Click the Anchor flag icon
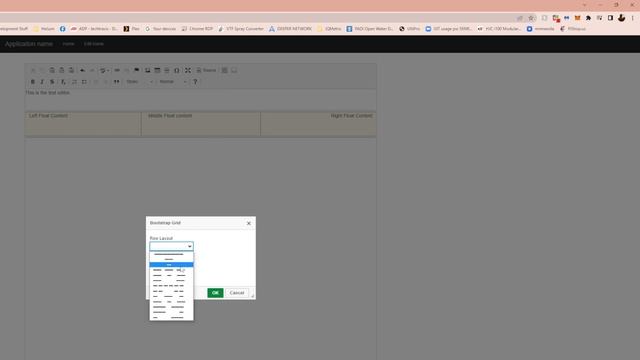This screenshot has width=640, height=360. click(137, 70)
